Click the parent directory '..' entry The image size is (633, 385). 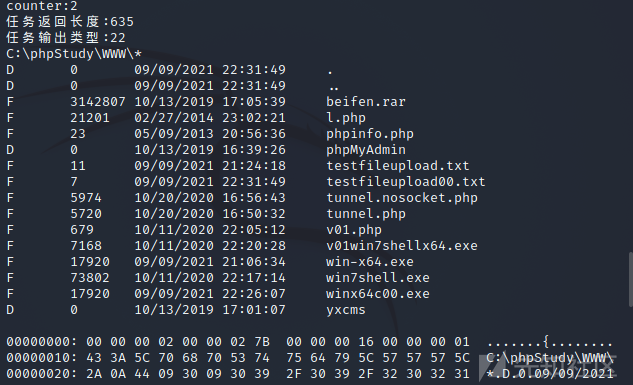(334, 87)
